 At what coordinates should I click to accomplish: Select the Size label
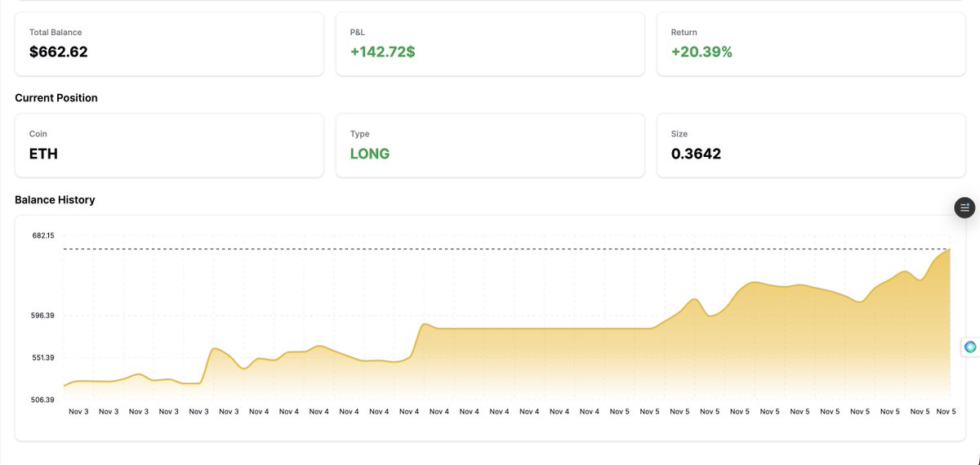click(679, 134)
